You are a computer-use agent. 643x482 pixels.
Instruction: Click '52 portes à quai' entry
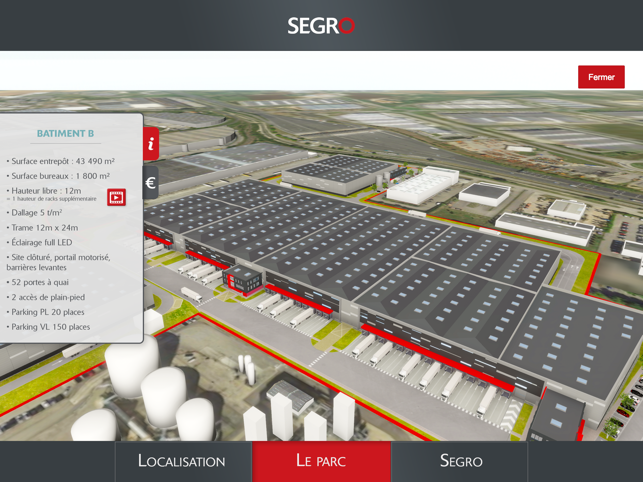pyautogui.click(x=38, y=282)
